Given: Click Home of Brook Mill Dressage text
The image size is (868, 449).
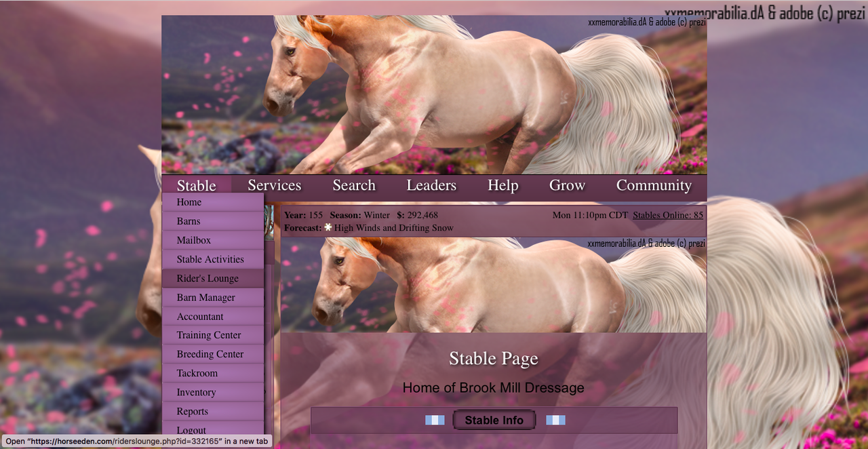Looking at the screenshot, I should (x=494, y=388).
